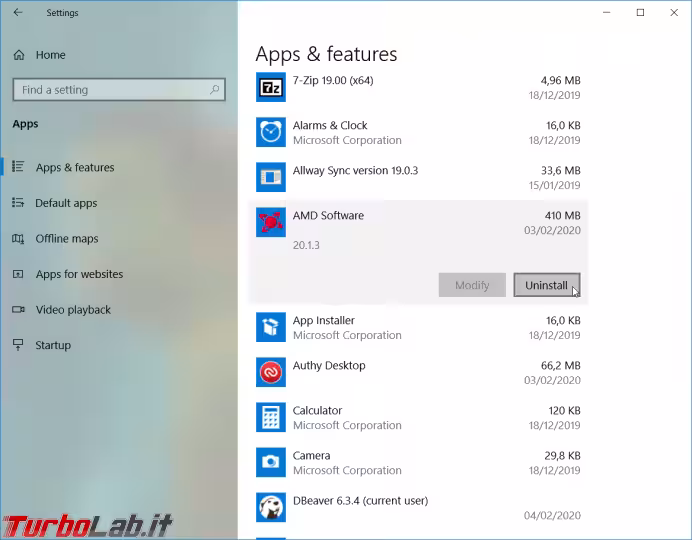Click the 4,96 MB size value
The height and width of the screenshot is (540, 692).
tap(560, 80)
